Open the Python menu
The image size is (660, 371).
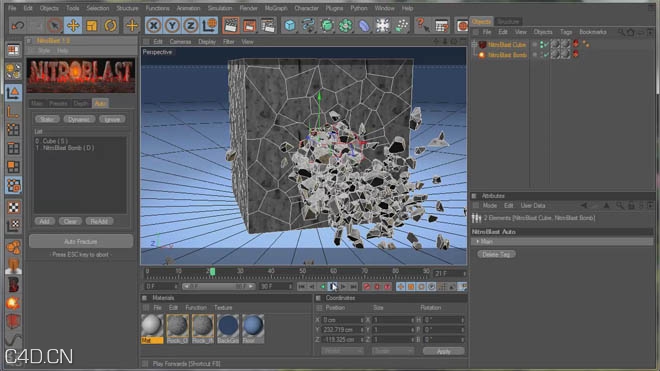point(359,8)
